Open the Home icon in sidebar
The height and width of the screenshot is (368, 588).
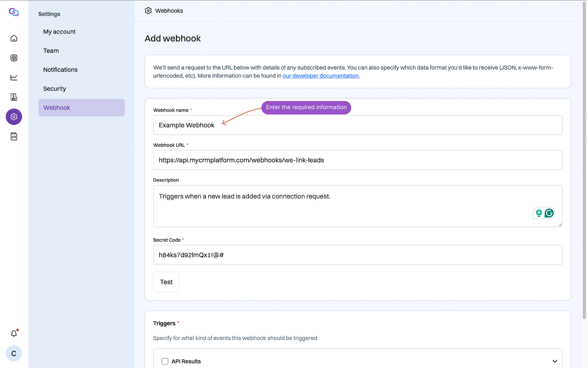14,38
